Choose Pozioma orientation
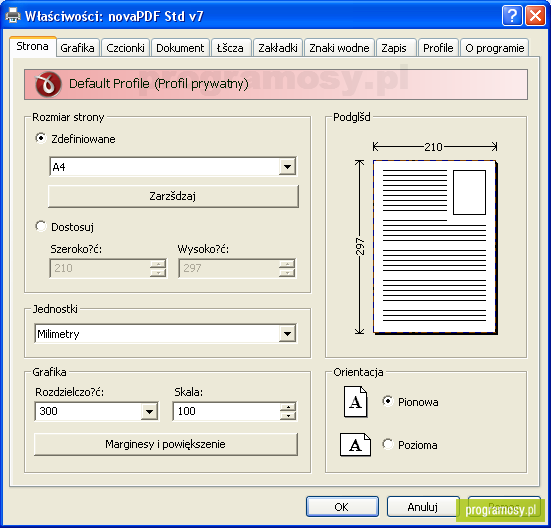Viewport: 551px width, 528px height. click(388, 444)
